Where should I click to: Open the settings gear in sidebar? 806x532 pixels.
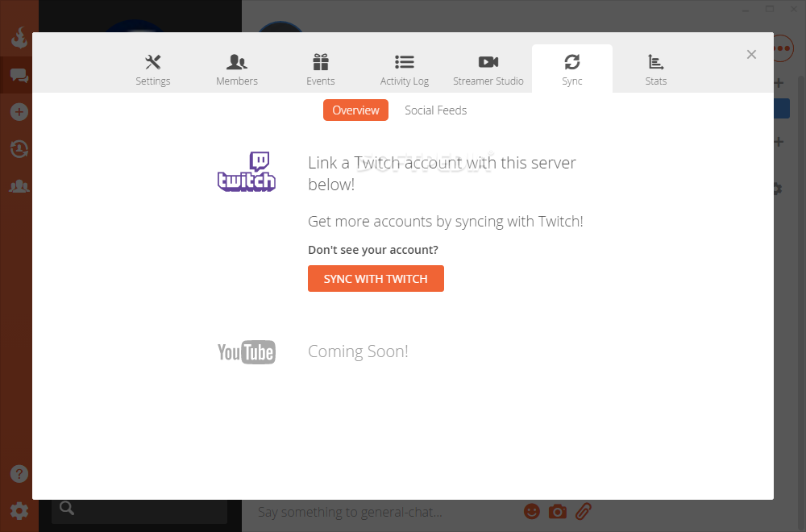pyautogui.click(x=19, y=510)
